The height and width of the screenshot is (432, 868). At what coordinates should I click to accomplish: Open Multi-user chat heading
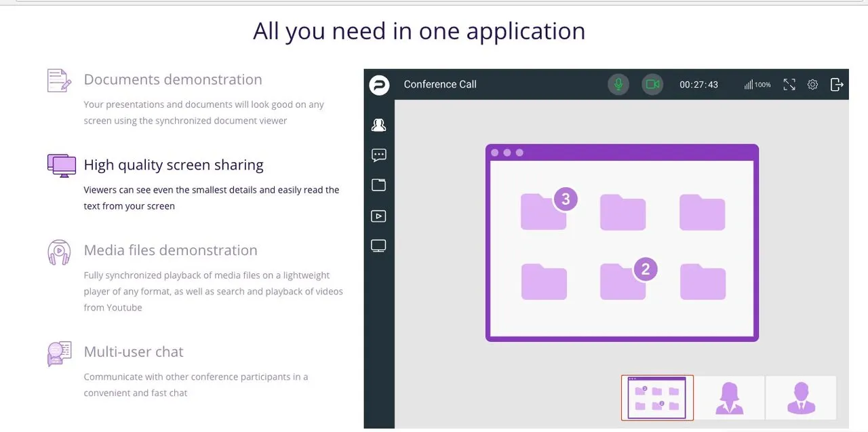tap(134, 352)
